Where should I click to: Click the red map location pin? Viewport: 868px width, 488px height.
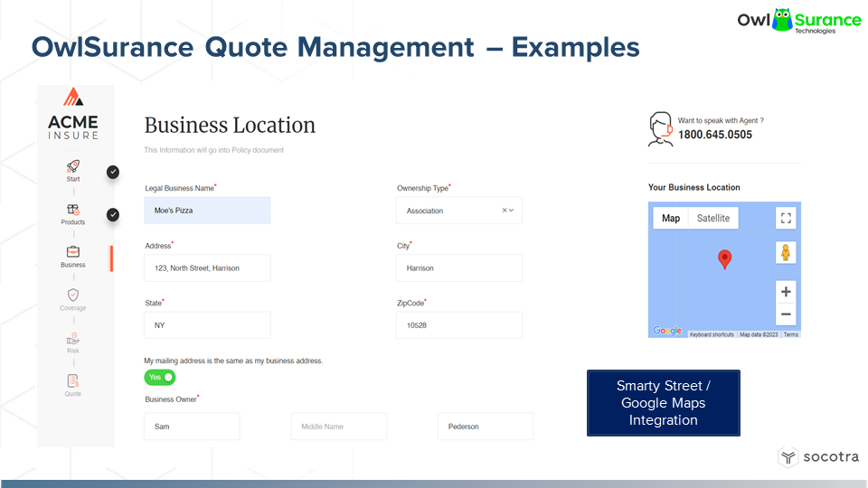[x=724, y=259]
